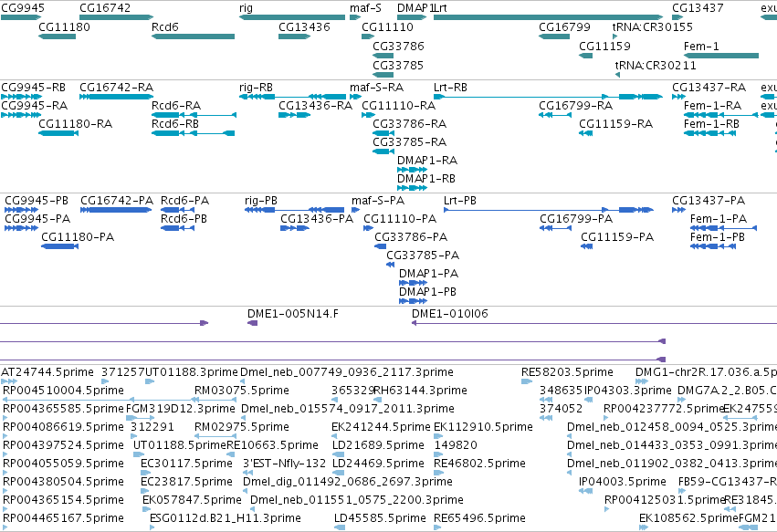The height and width of the screenshot is (532, 777).
Task: Open the CG33785-PA protein label
Action: click(423, 256)
